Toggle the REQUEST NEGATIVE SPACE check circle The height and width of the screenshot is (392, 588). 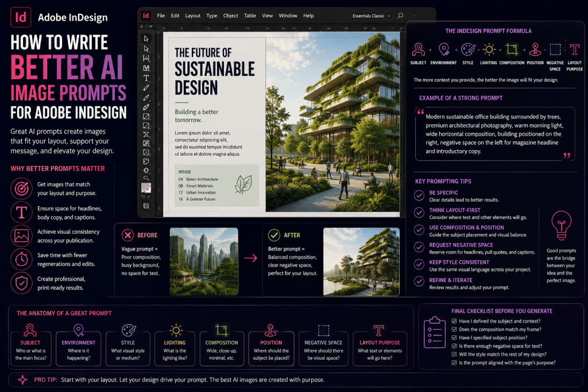[419, 247]
